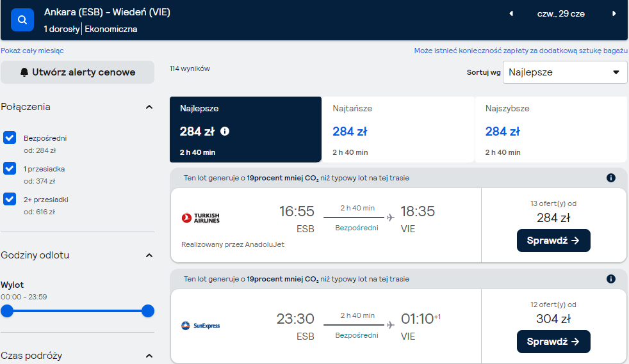This screenshot has height=364, width=629.
Task: Collapse the Połączenia section
Action: click(x=149, y=107)
